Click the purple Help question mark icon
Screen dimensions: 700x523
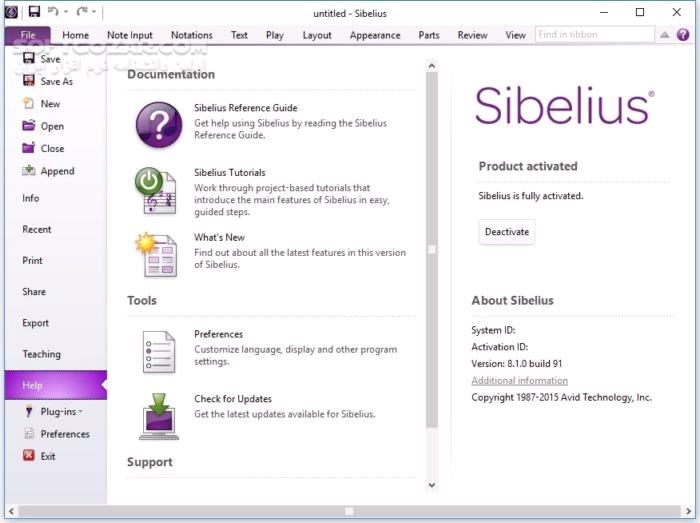point(683,34)
